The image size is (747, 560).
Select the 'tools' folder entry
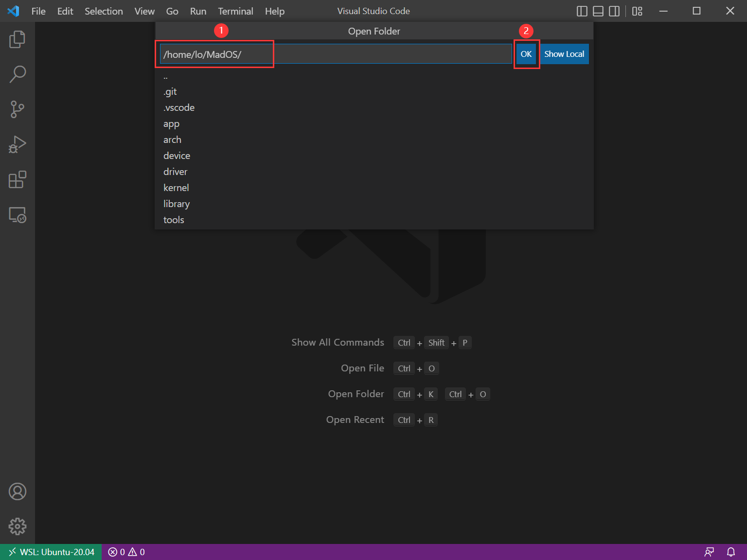coord(374,220)
